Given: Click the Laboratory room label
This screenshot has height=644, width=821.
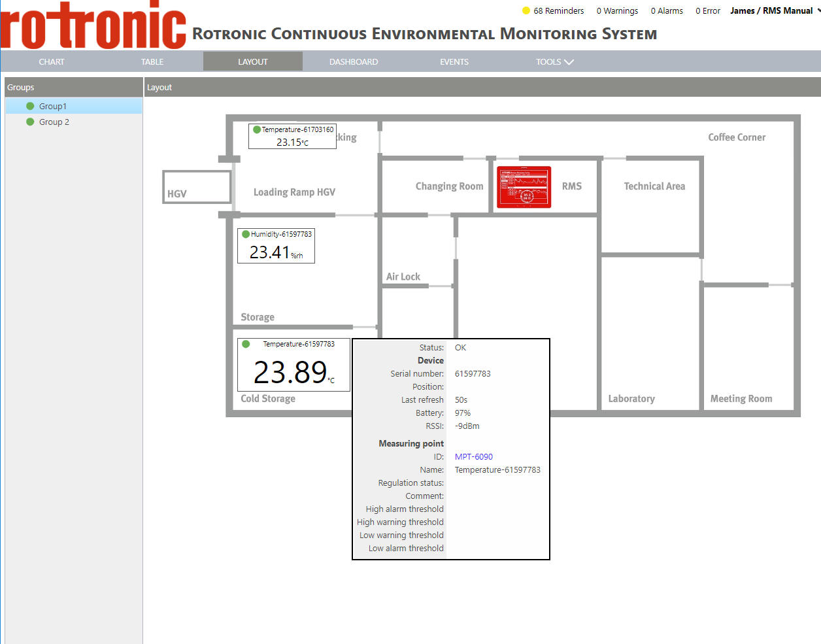Looking at the screenshot, I should (631, 399).
